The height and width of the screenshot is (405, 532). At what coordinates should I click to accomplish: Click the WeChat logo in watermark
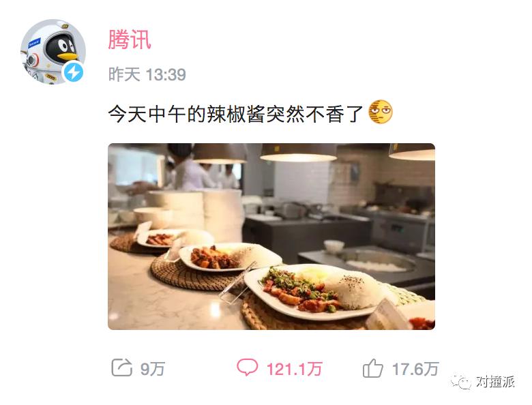point(461,382)
